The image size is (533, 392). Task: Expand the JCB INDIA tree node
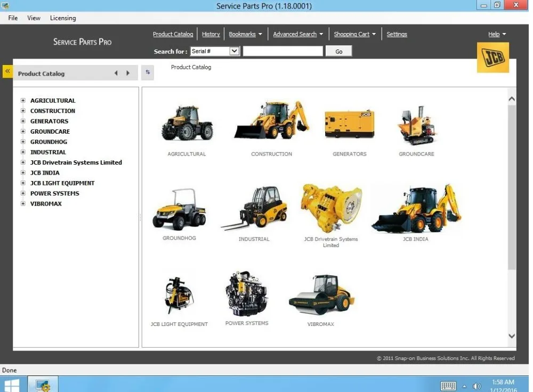point(23,173)
